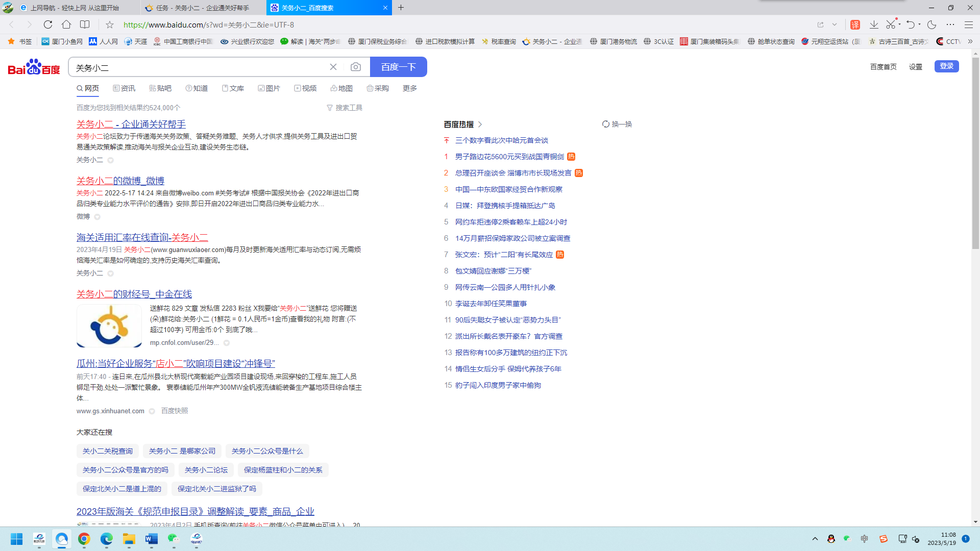Open File Explorer from the taskbar
The height and width of the screenshot is (551, 980).
click(x=129, y=539)
